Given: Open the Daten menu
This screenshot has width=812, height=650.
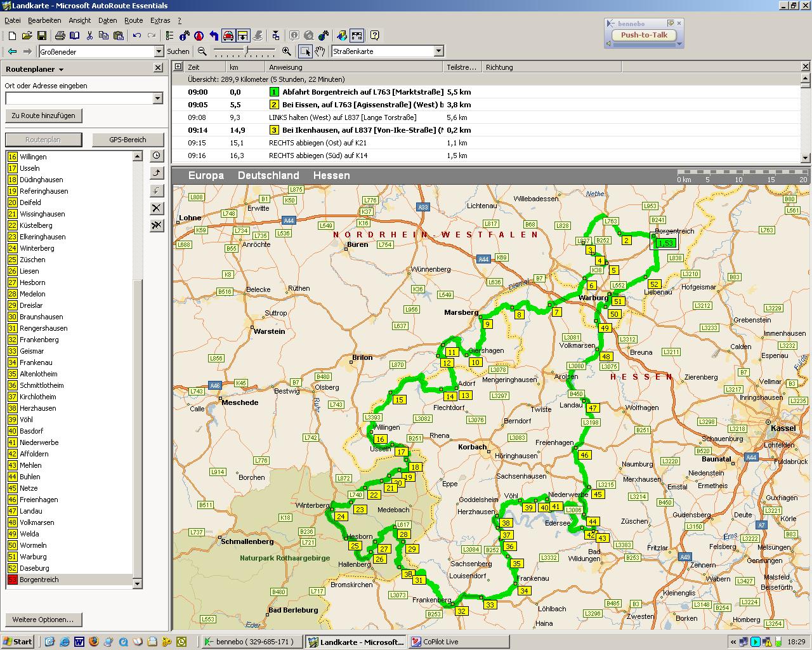Looking at the screenshot, I should [107, 20].
